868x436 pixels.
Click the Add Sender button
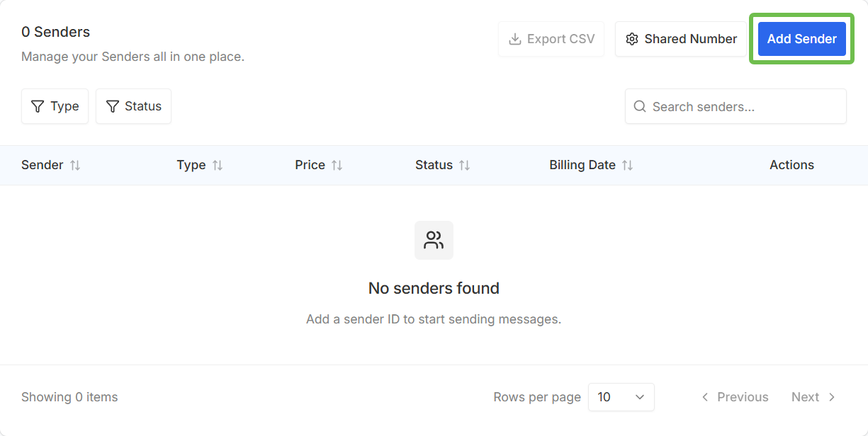(x=802, y=39)
